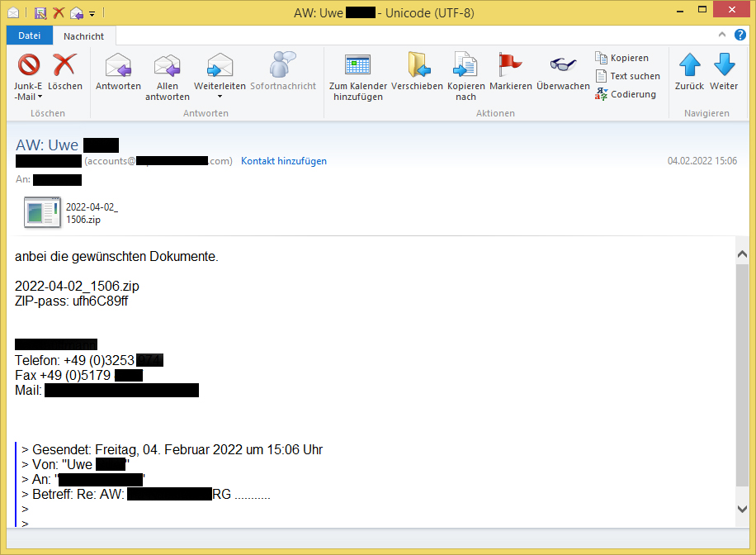Minimize the message window

[680, 11]
